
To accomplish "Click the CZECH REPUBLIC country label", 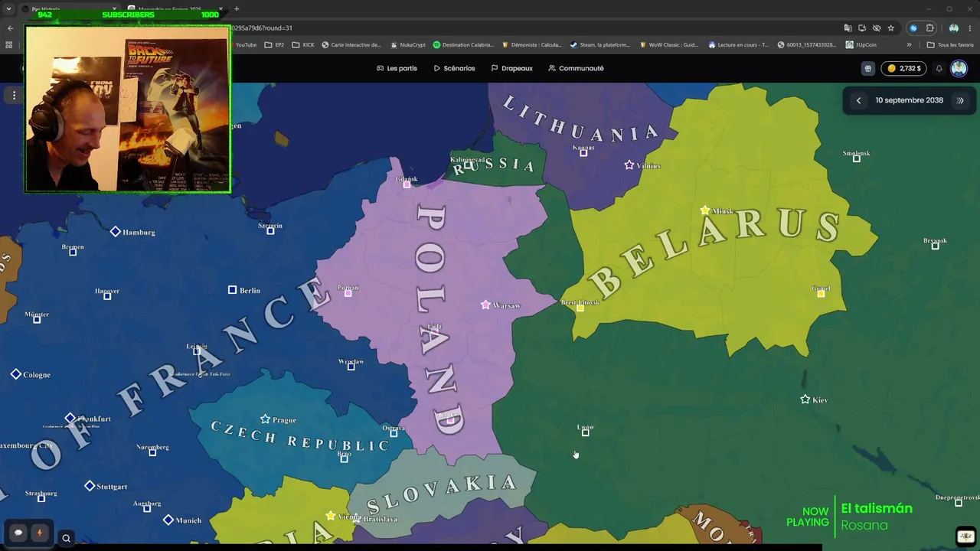I will pos(300,438).
